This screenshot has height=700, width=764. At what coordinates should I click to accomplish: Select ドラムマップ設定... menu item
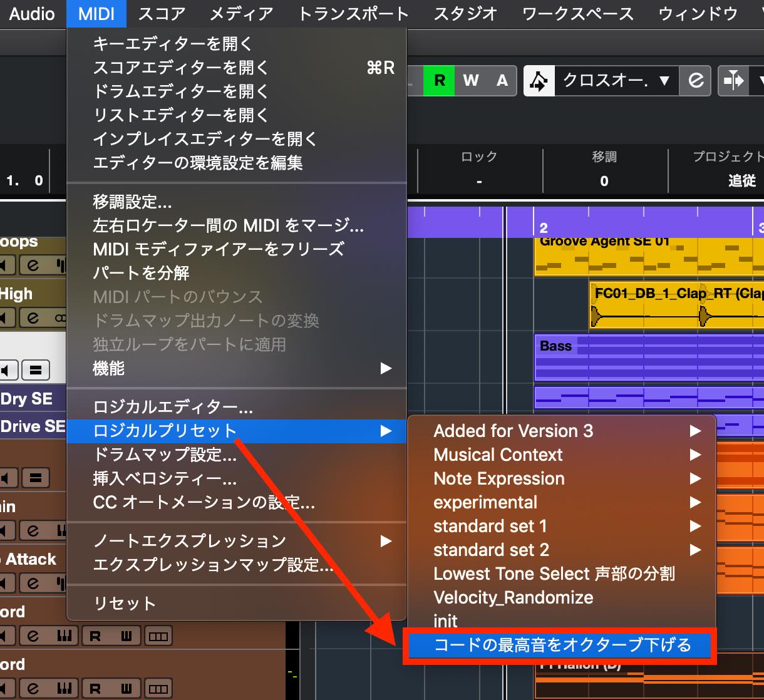point(237,455)
